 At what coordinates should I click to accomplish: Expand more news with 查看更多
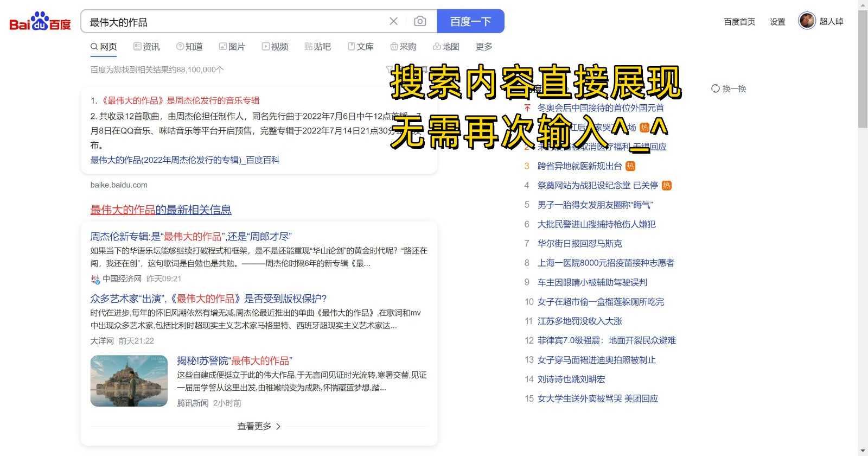(259, 427)
